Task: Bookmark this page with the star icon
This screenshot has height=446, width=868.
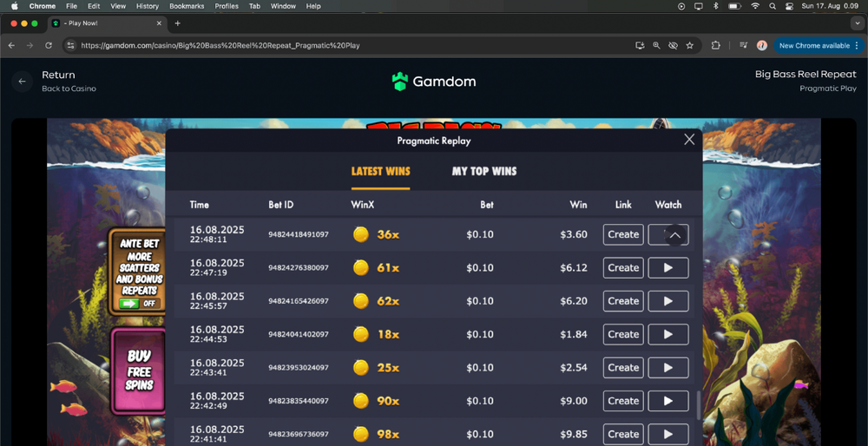Action: (x=690, y=45)
